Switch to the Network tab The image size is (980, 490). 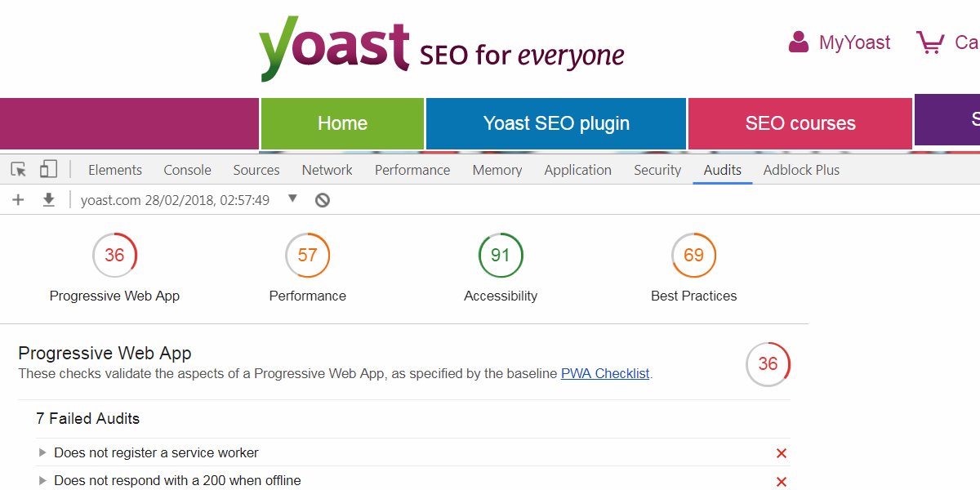[327, 170]
